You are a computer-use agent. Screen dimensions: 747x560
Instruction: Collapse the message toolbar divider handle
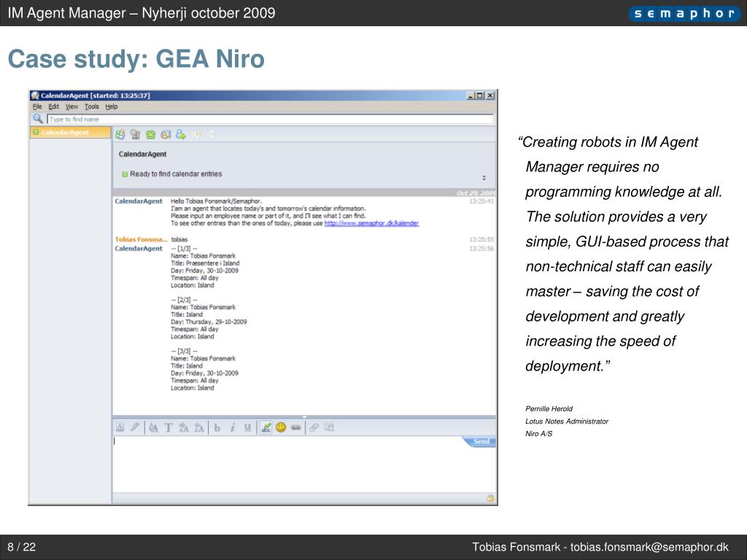(304, 416)
